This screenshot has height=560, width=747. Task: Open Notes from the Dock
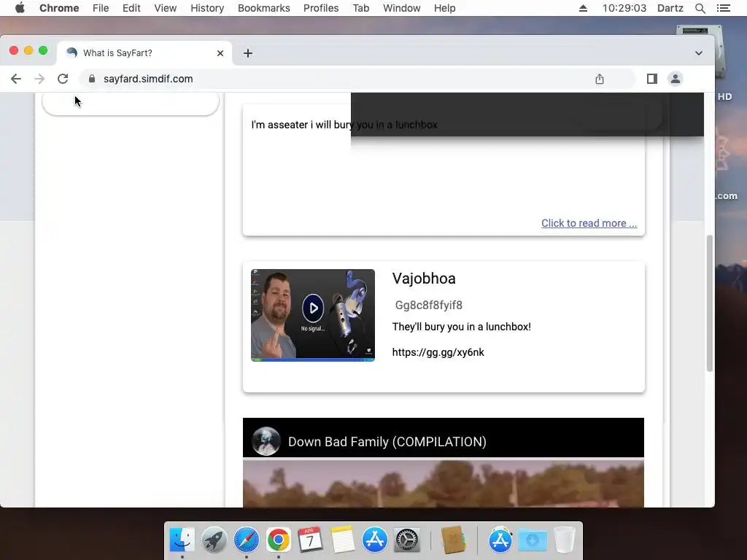pos(343,540)
